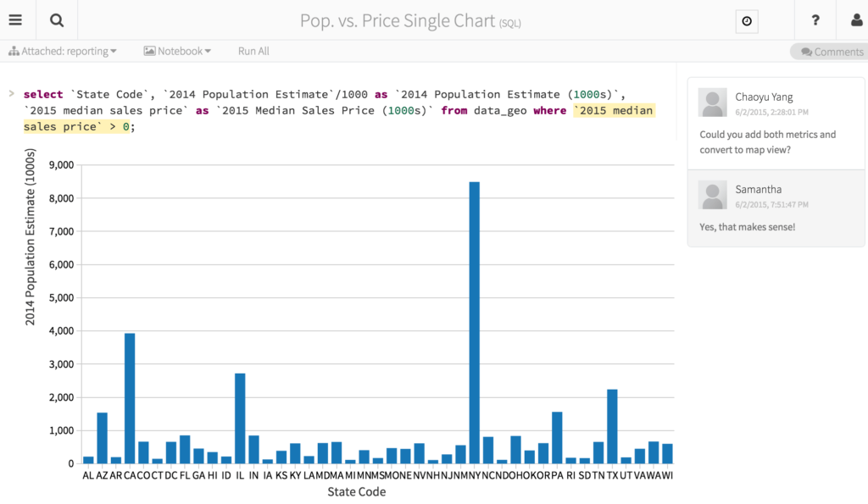This screenshot has width=868, height=504.
Task: Open the user account icon
Action: click(x=854, y=20)
